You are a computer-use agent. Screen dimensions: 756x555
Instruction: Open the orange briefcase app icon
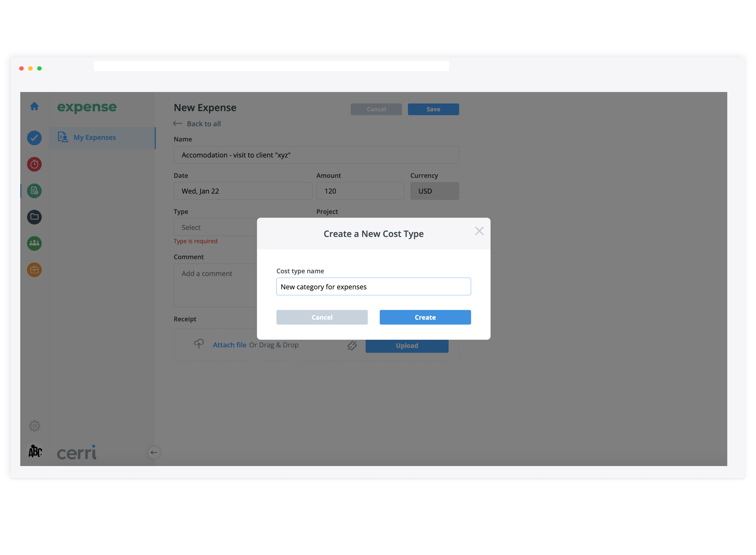pos(34,270)
